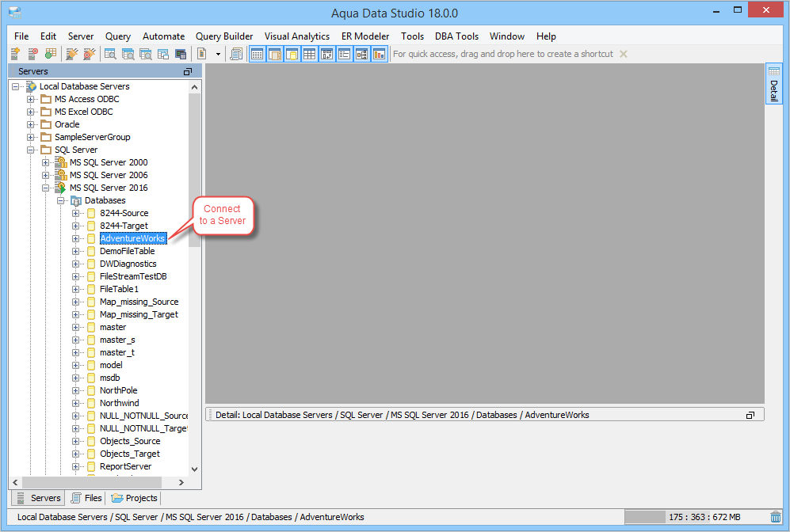790x532 pixels.
Task: Dismiss the quick access shortcut hint X
Action: [624, 54]
